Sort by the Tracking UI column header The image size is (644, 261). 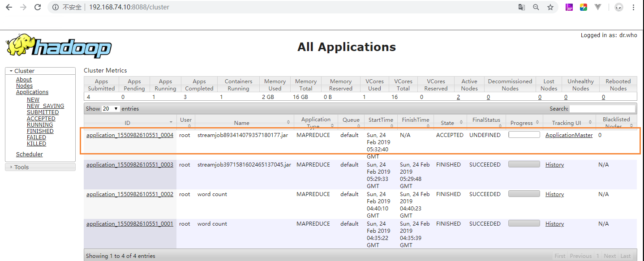(569, 122)
